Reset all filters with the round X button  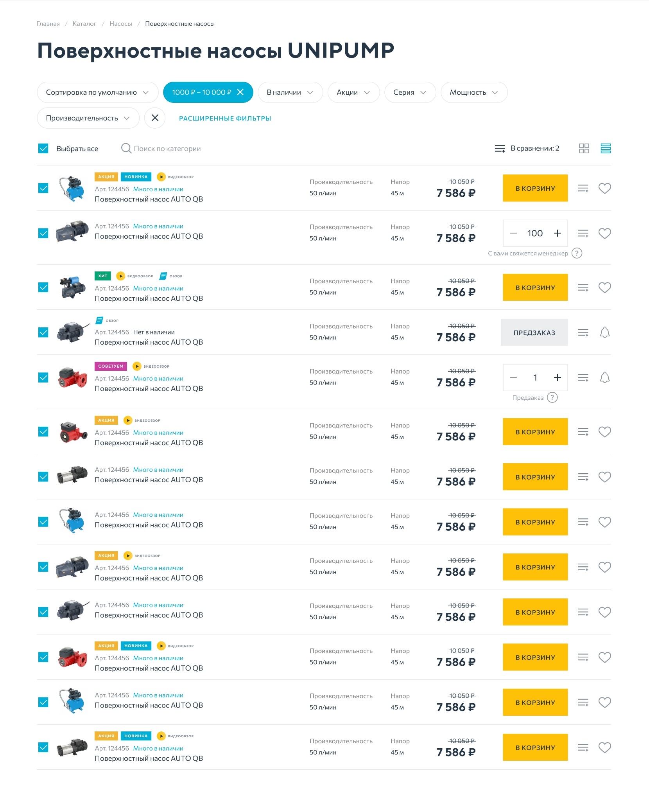155,118
